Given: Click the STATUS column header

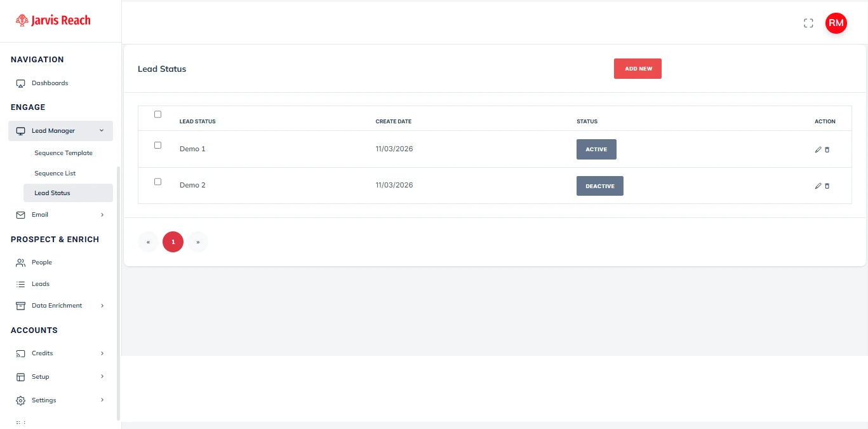Looking at the screenshot, I should pos(587,121).
